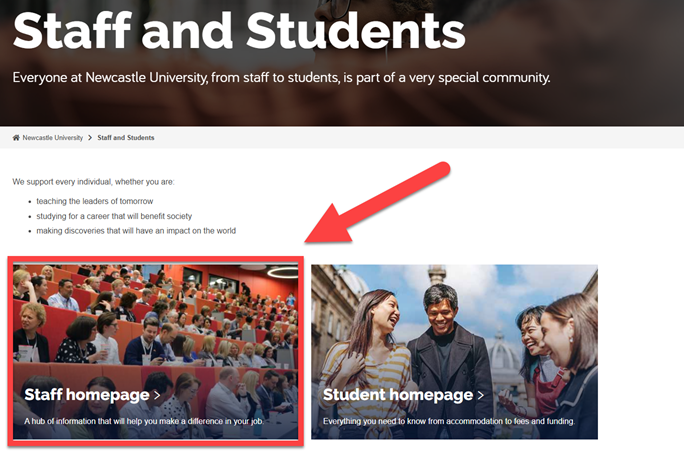Image resolution: width=684 pixels, height=457 pixels.
Task: Click 'We support every individual' paragraph
Action: click(x=93, y=182)
